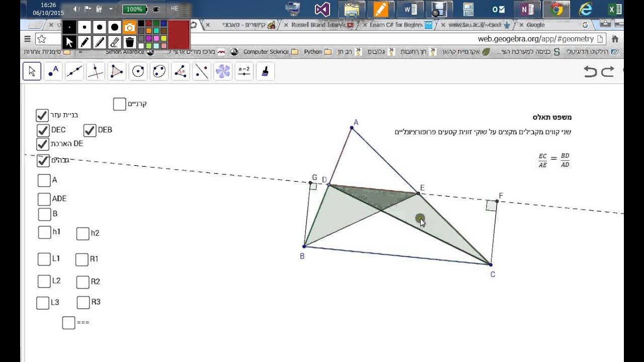This screenshot has width=644, height=362.
Task: Open the אקדמיית קהאן bookmark
Action: point(466,52)
